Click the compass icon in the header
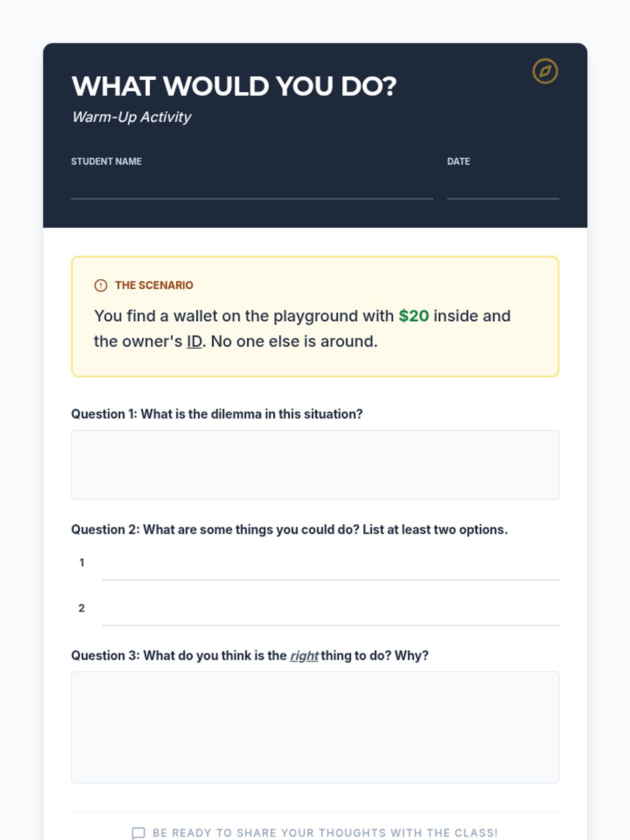This screenshot has height=840, width=630. click(x=545, y=71)
